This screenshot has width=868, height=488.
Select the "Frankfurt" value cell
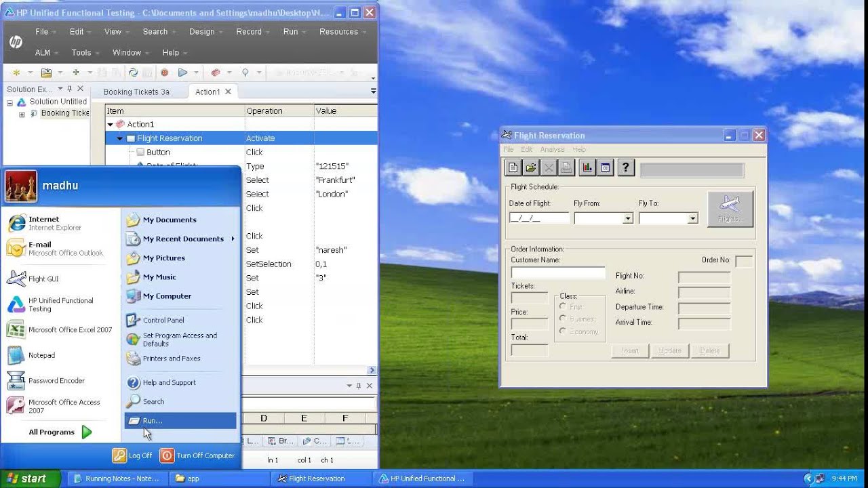345,180
